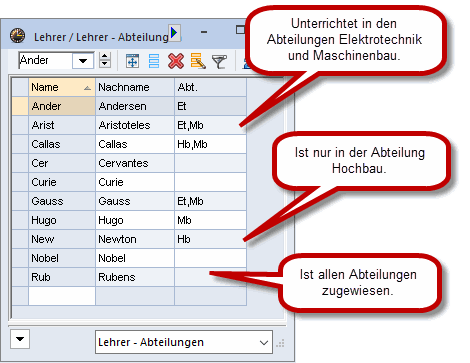Click the clock icon in window title
470x363 pixels.
pos(17,35)
